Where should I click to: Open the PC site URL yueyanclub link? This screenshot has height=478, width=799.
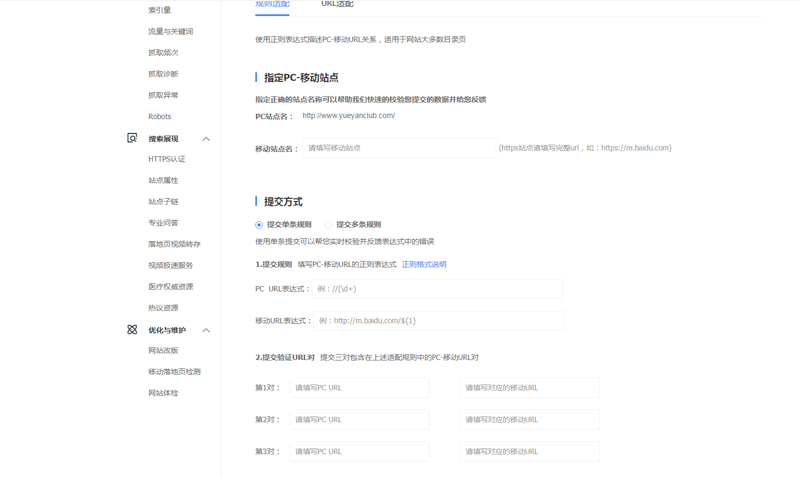pos(348,116)
